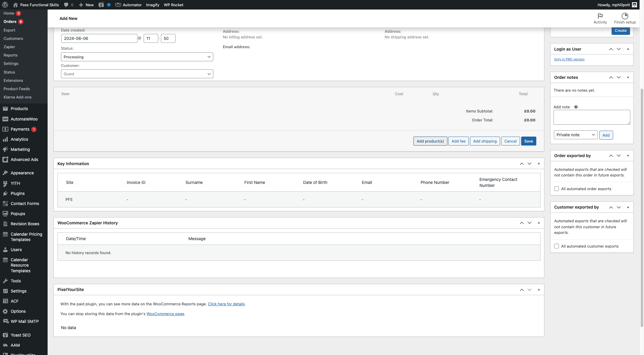Click the Add fee button
The image size is (644, 355).
coord(458,141)
